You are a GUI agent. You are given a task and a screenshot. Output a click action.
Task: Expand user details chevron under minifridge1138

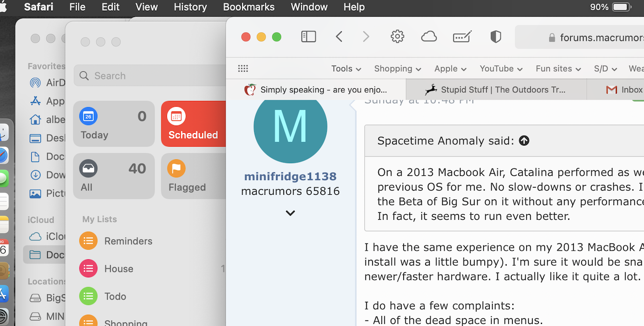(290, 213)
